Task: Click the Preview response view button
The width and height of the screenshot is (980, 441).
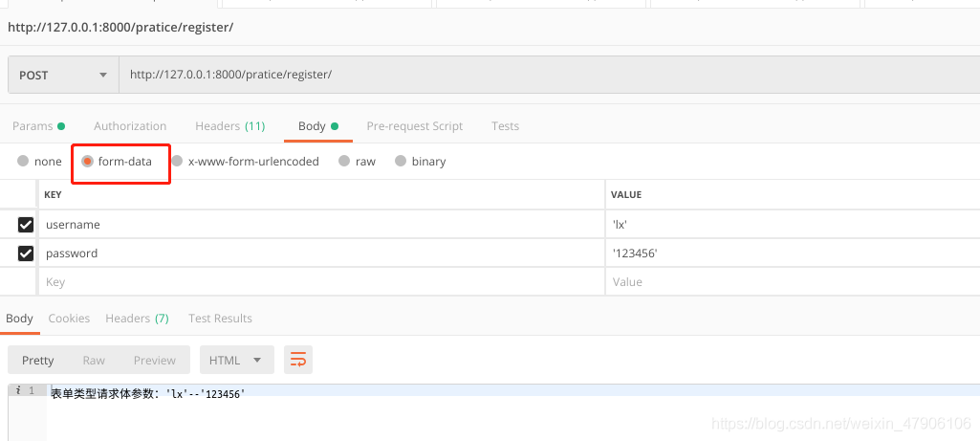Action: (154, 361)
